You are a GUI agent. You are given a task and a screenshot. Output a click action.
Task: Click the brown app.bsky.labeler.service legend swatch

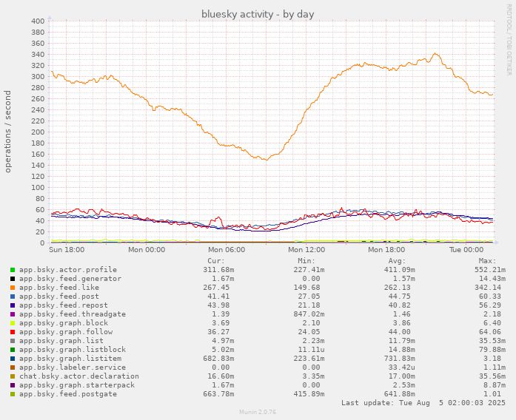[13, 367]
